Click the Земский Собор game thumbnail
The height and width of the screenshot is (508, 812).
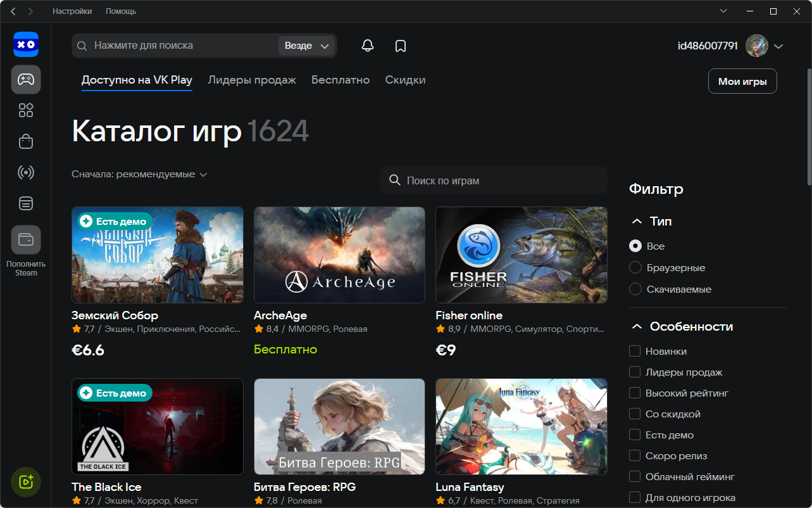point(157,255)
